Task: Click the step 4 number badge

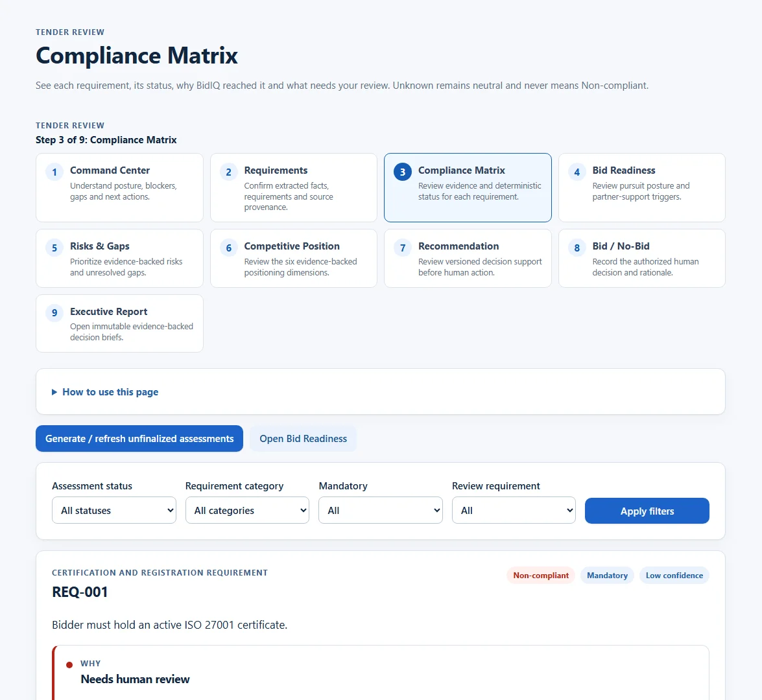Action: pos(577,172)
